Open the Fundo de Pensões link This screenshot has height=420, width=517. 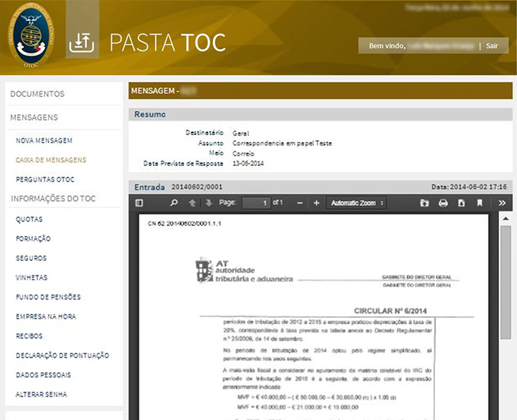point(48,297)
